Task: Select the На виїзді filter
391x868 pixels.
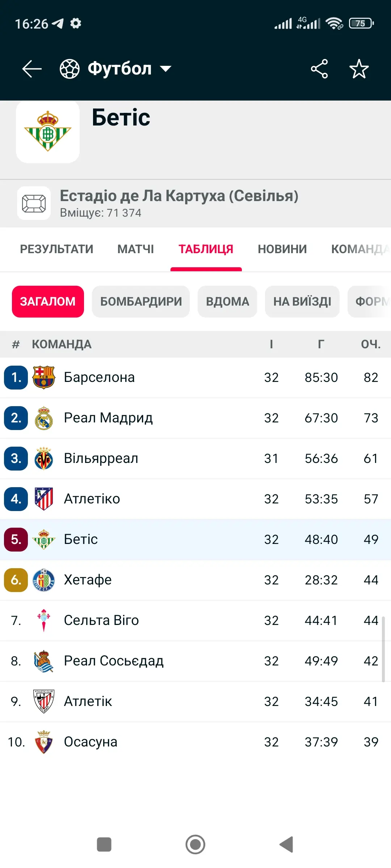Action: click(x=302, y=302)
